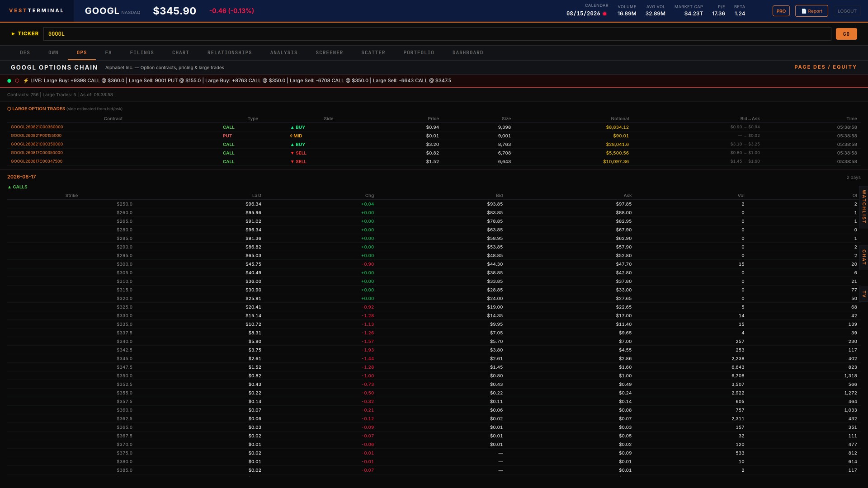Go to the CHART tab
This screenshot has width=868, height=488.
point(181,53)
